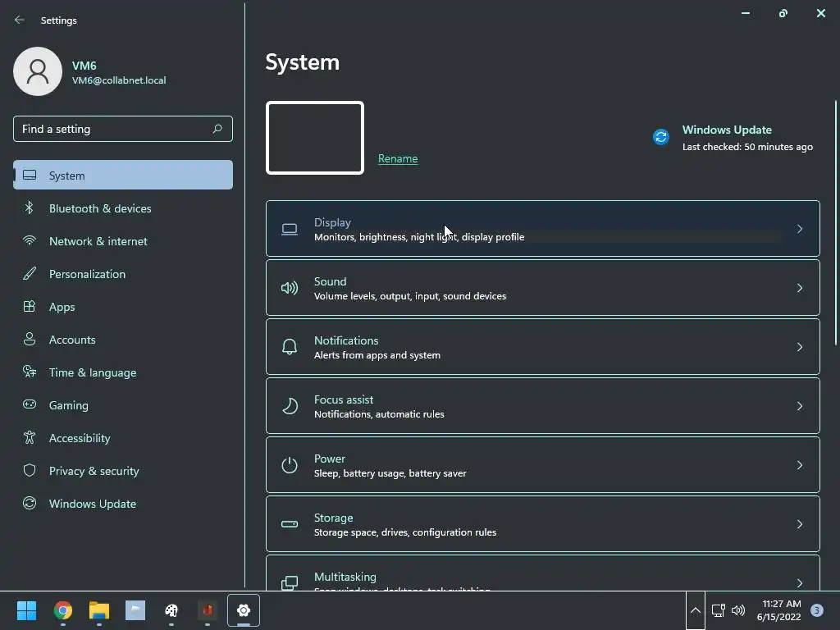Open Chrome from the taskbar
840x630 pixels.
click(x=63, y=610)
